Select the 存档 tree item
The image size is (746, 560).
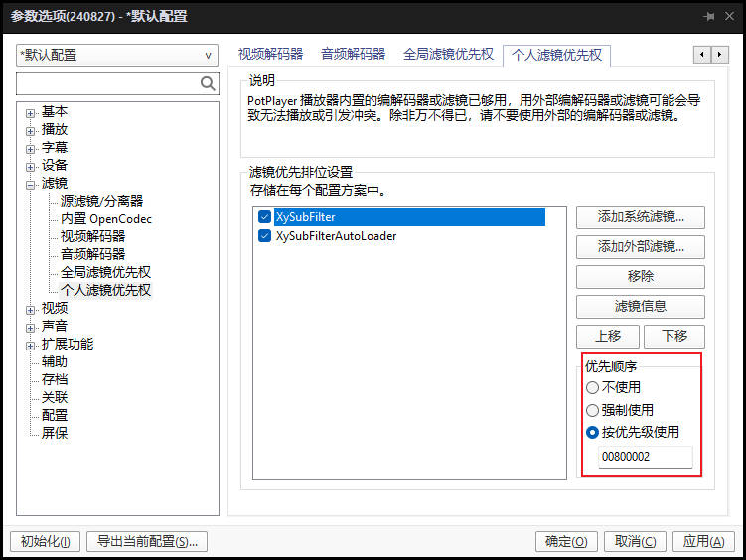pyautogui.click(x=55, y=380)
